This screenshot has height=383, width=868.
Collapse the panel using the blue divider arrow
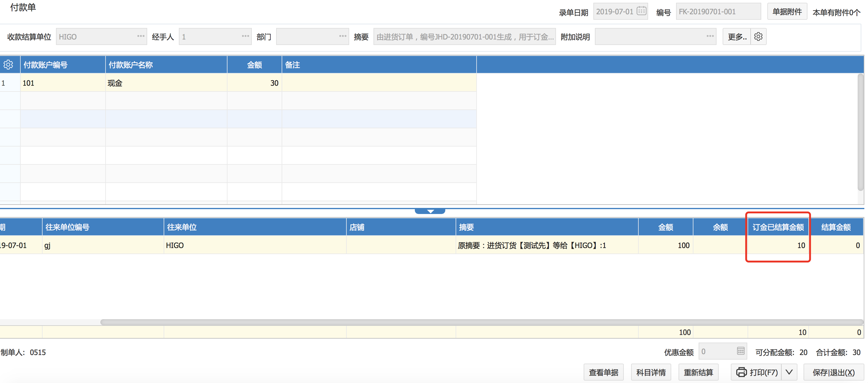(430, 211)
